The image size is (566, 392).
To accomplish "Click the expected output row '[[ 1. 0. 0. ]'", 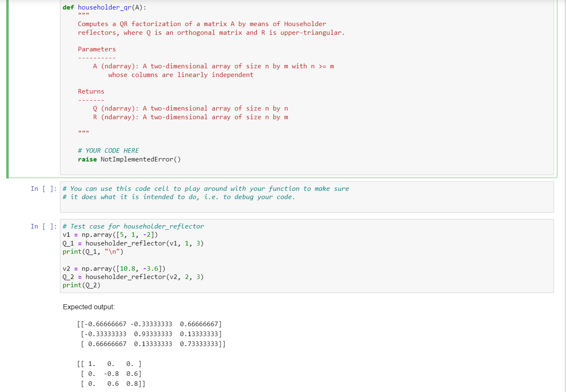I will [x=110, y=364].
